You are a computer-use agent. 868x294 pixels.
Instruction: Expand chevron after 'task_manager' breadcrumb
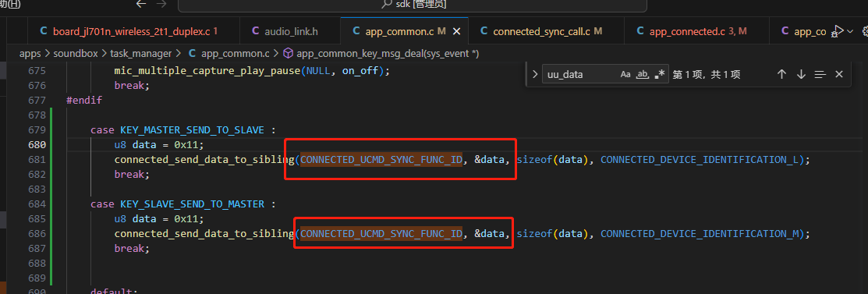[x=179, y=54]
